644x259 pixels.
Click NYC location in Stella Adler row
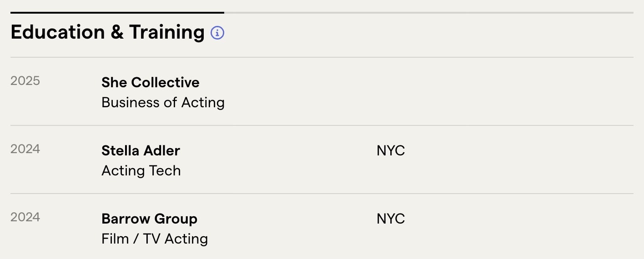(390, 151)
